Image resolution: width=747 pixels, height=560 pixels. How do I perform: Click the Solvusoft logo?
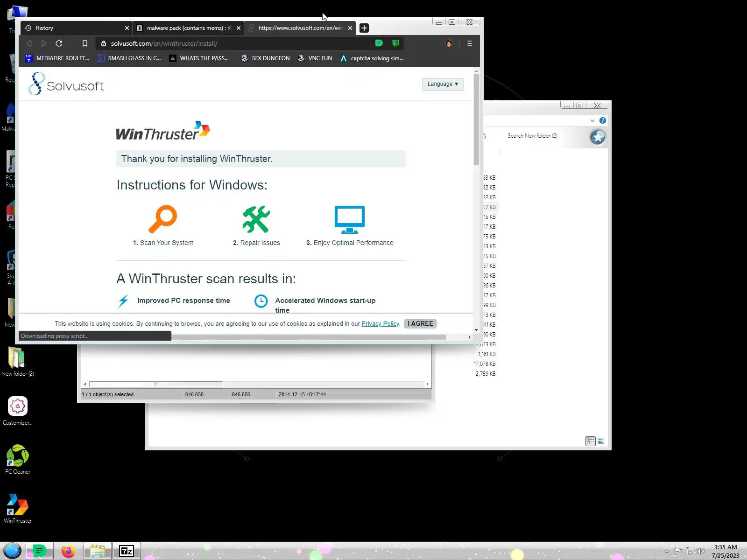tap(66, 84)
